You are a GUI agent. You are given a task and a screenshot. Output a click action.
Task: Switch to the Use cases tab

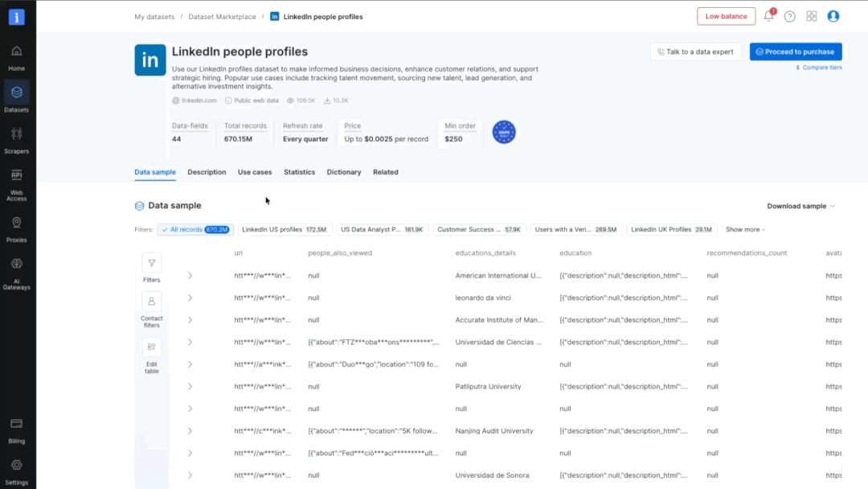pyautogui.click(x=255, y=172)
